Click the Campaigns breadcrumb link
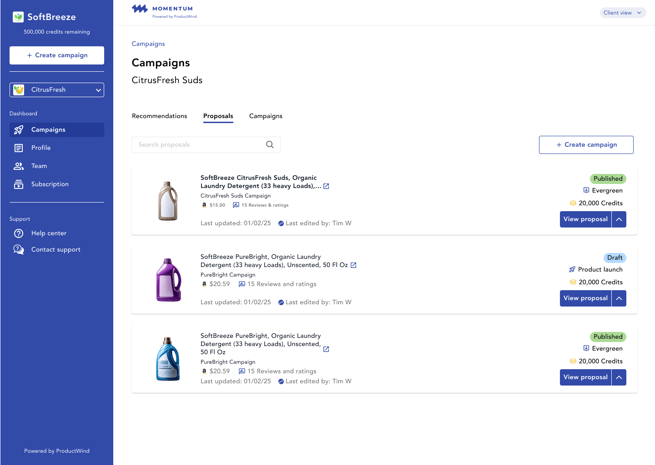The image size is (655, 465). click(x=148, y=44)
